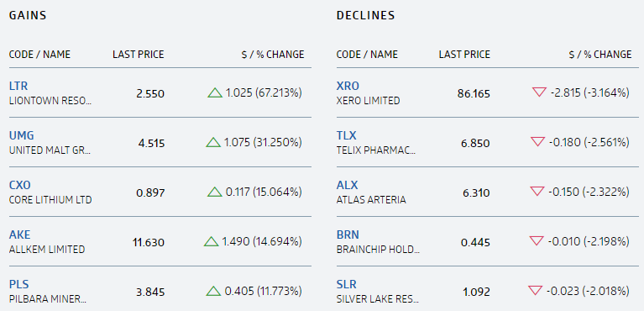
Task: Select the ALX Atlas Arteria code
Action: point(347,185)
